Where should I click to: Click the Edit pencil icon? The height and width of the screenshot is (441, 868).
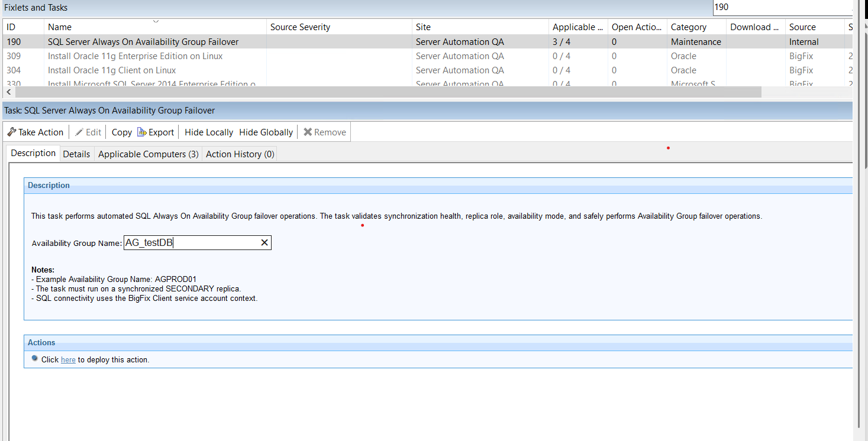(79, 132)
